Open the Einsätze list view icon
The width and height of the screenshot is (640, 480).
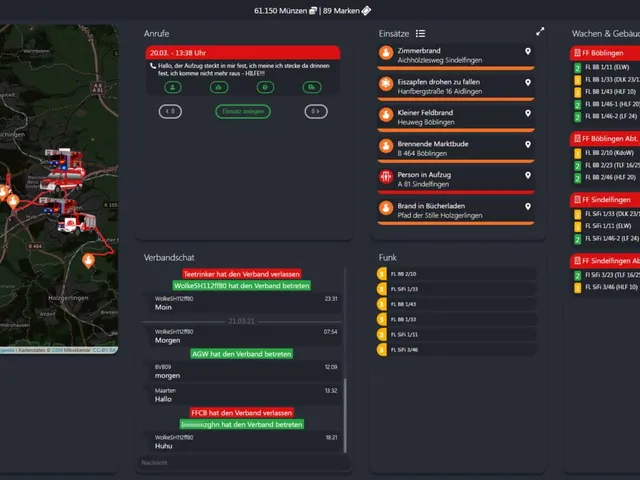[x=420, y=33]
